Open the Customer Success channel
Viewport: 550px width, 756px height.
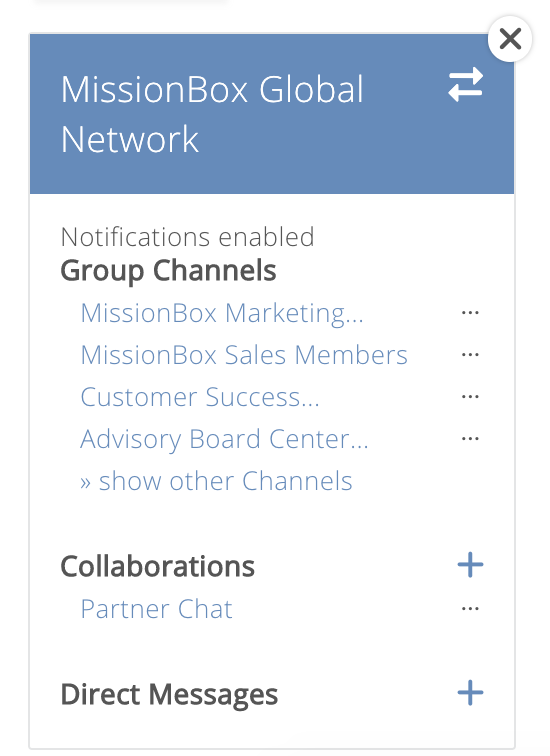pos(200,397)
